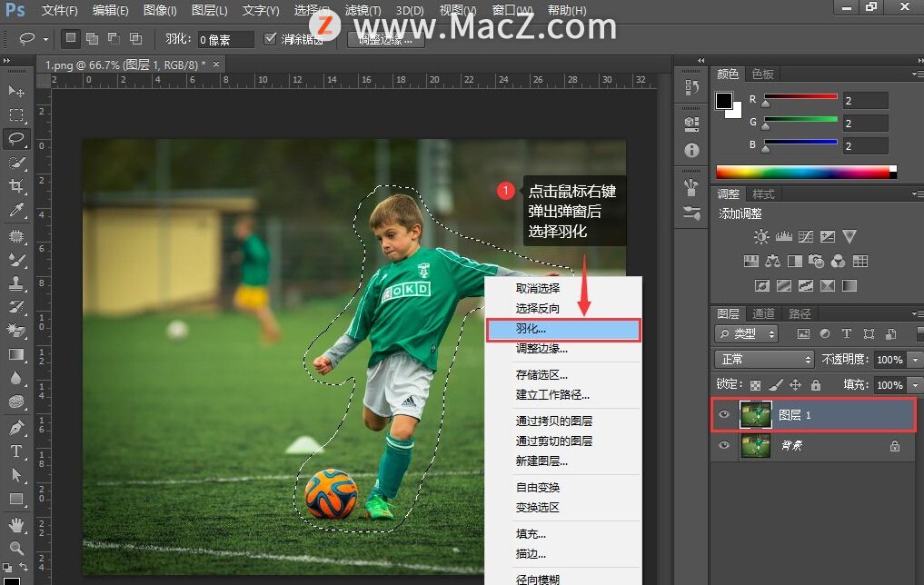Choose 选择反向 from the context menu
The height and width of the screenshot is (585, 924).
pyautogui.click(x=563, y=308)
